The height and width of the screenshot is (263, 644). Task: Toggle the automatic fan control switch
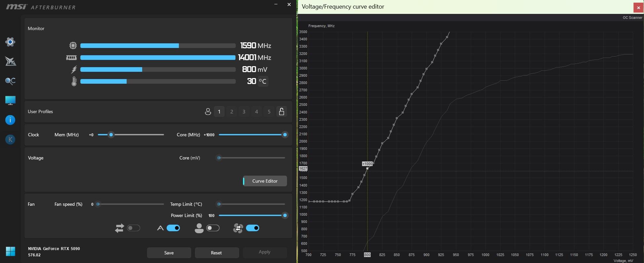(173, 228)
